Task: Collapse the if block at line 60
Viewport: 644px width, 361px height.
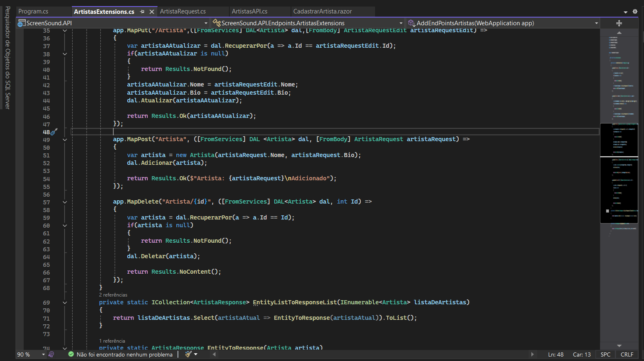Action: 65,226
